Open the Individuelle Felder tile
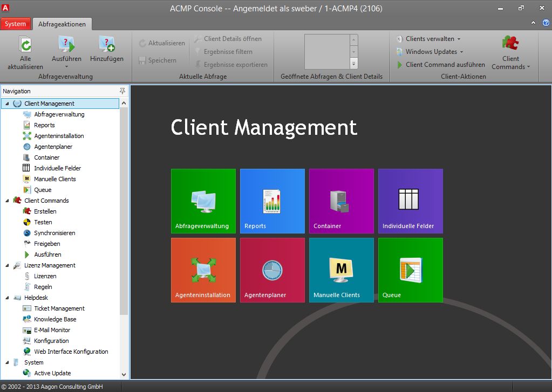 click(x=411, y=201)
